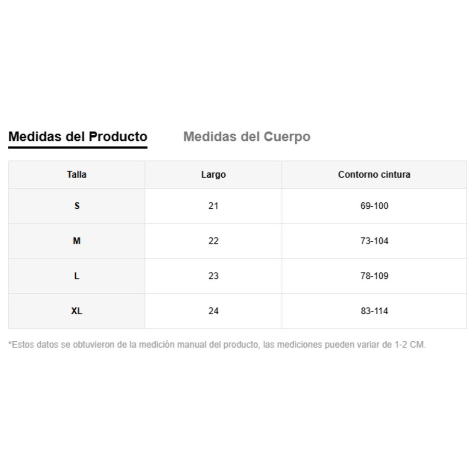The height and width of the screenshot is (476, 476).
Task: Click waist range 73-104
Action: [374, 241]
